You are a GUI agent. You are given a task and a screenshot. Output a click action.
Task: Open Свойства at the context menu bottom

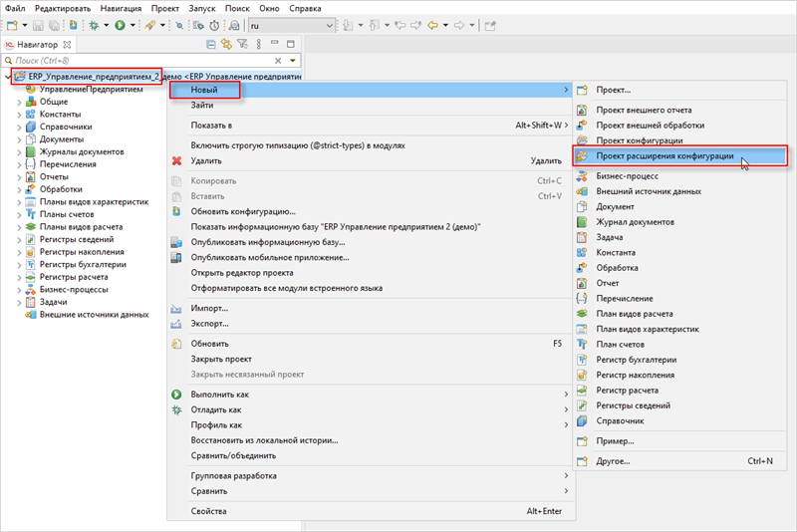(x=209, y=511)
